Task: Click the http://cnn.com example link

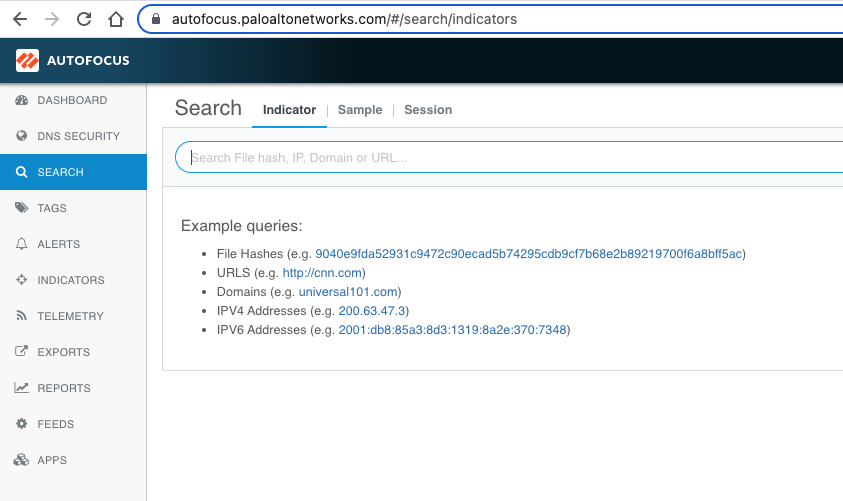Action: tap(322, 273)
